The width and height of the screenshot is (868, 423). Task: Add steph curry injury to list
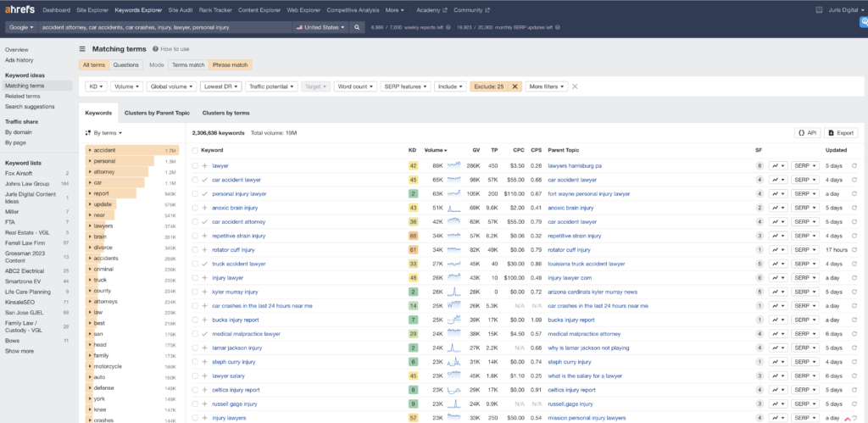click(205, 362)
